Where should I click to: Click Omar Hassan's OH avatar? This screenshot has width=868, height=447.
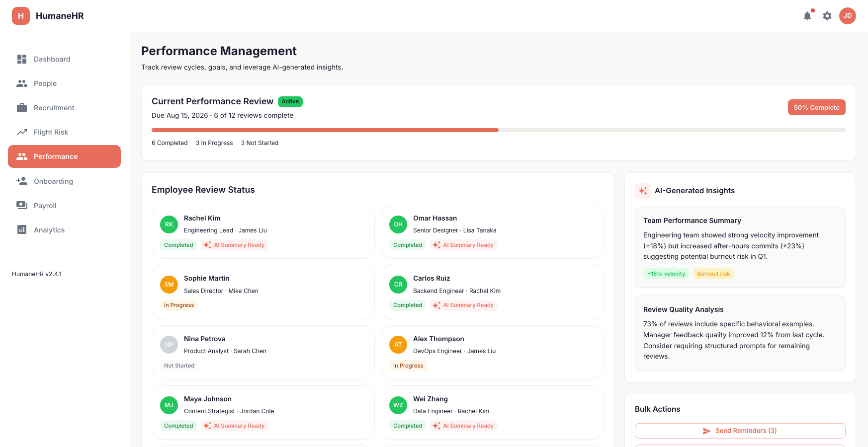(x=398, y=224)
